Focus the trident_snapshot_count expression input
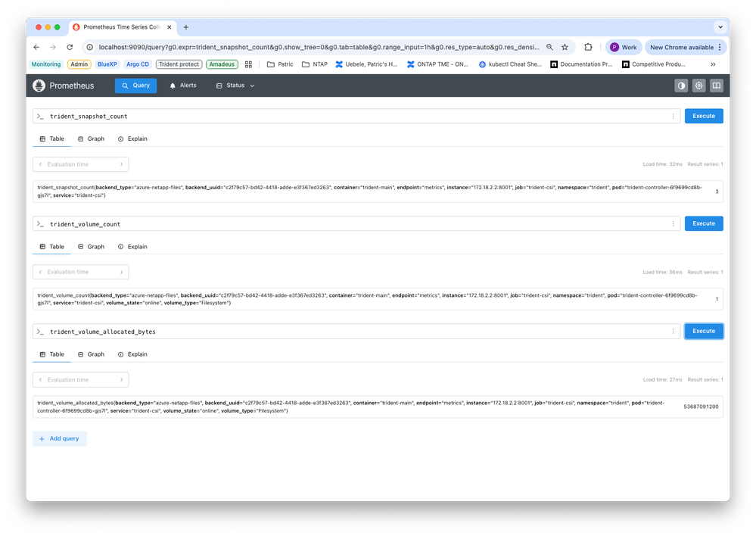Viewport: 756px width, 536px height. tap(356, 117)
